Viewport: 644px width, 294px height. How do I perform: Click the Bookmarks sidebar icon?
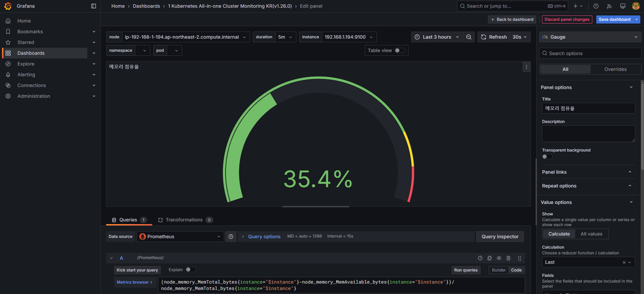[x=8, y=32]
